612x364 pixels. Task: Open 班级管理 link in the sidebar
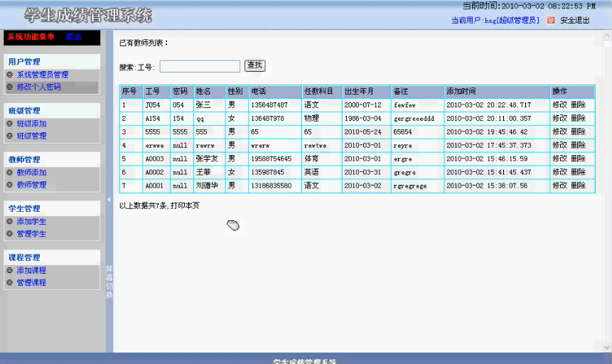pos(31,136)
